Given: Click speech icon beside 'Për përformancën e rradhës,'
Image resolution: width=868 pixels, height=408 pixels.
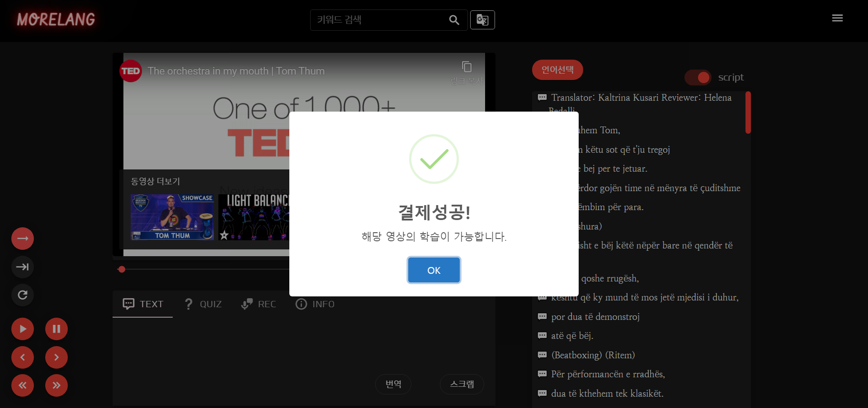Looking at the screenshot, I should [x=542, y=374].
